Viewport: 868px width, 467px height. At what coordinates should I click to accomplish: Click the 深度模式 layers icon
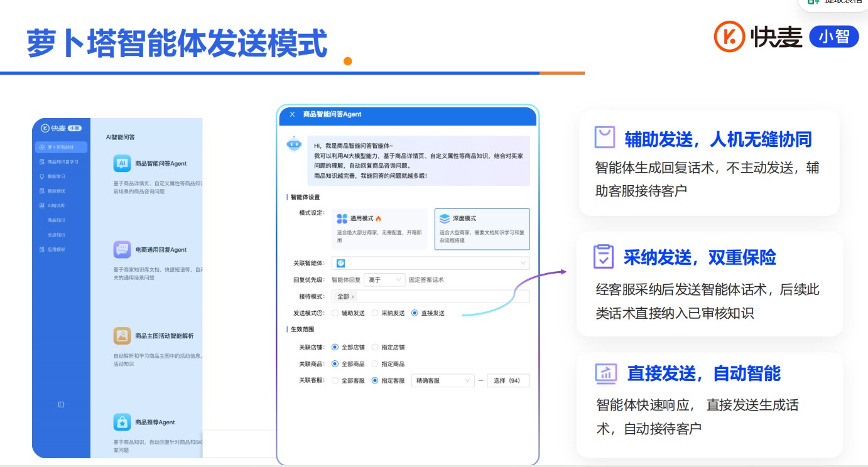tap(445, 218)
